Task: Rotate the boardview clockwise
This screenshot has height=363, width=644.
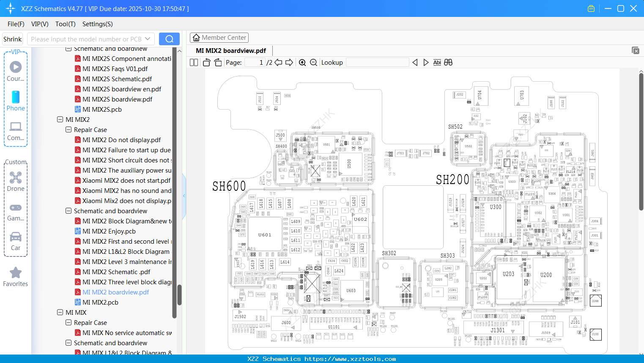Action: (x=218, y=62)
